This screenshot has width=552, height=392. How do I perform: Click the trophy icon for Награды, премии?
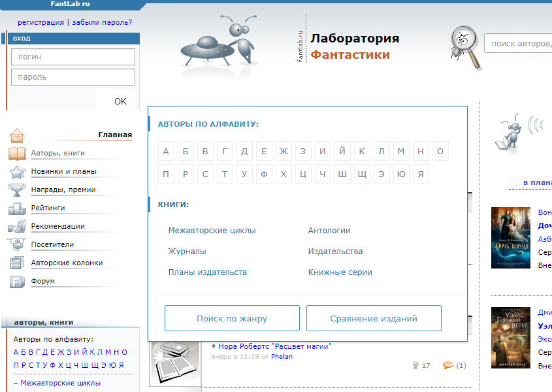tap(17, 190)
